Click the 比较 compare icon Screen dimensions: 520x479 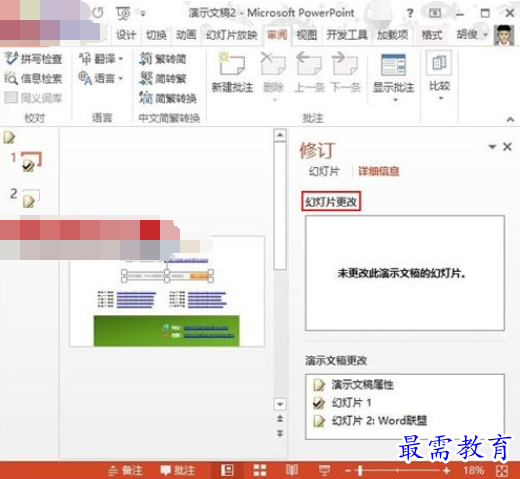coord(439,63)
